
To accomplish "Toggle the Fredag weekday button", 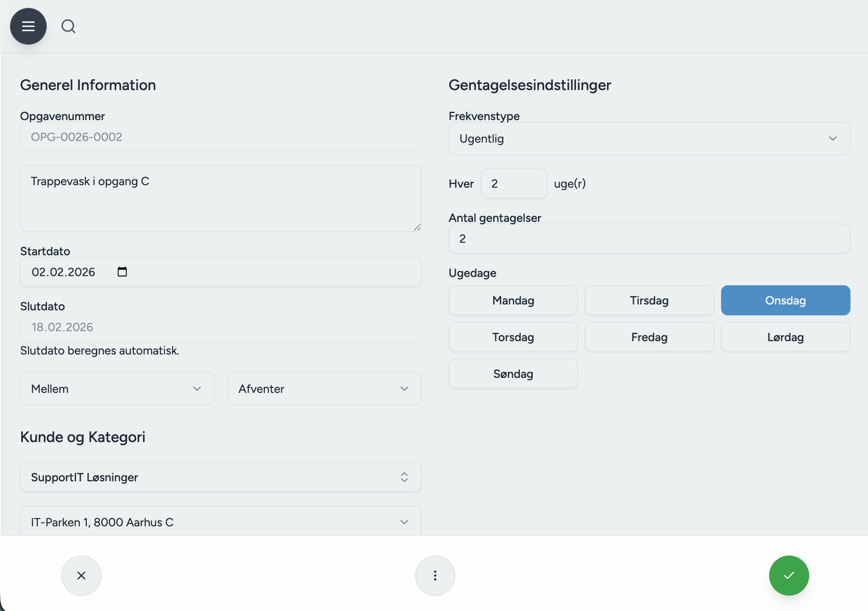I will [649, 337].
